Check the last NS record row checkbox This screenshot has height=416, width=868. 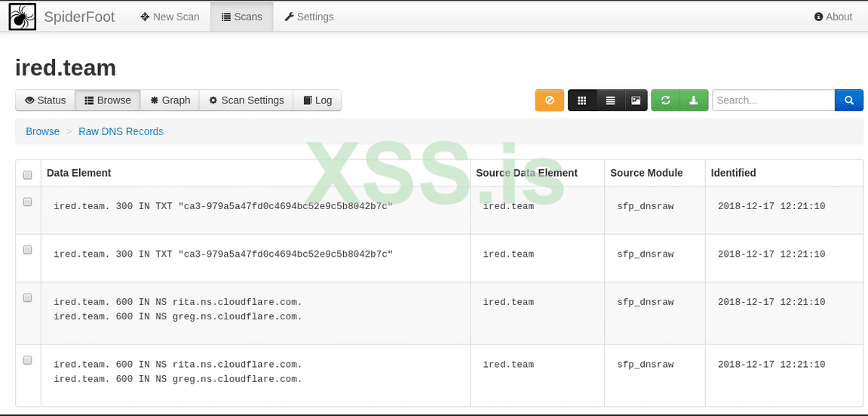[x=28, y=361]
